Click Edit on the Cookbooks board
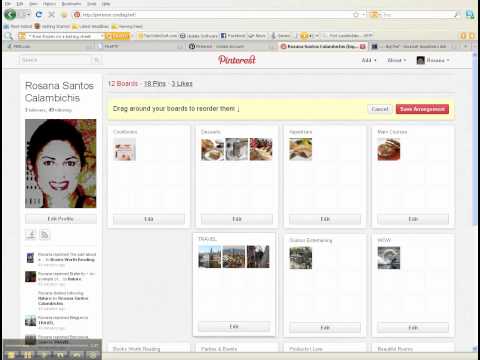The image size is (480, 360). point(149,219)
